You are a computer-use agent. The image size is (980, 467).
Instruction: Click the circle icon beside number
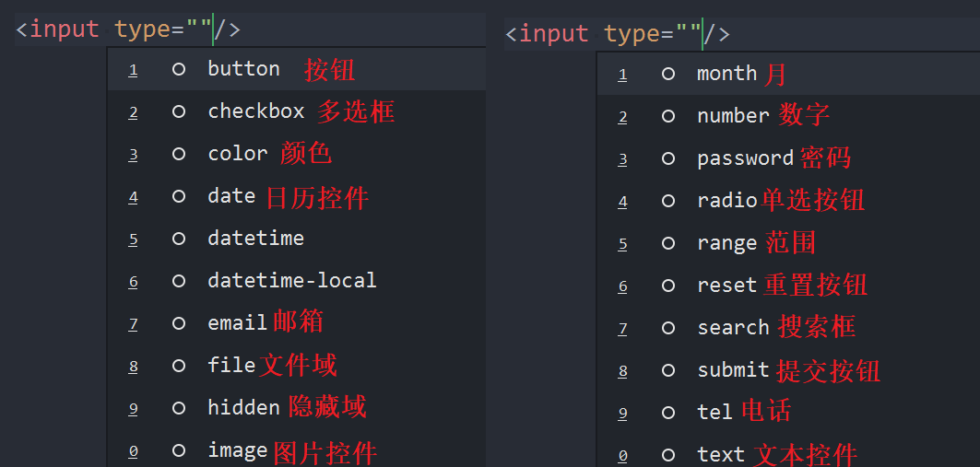pyautogui.click(x=668, y=116)
